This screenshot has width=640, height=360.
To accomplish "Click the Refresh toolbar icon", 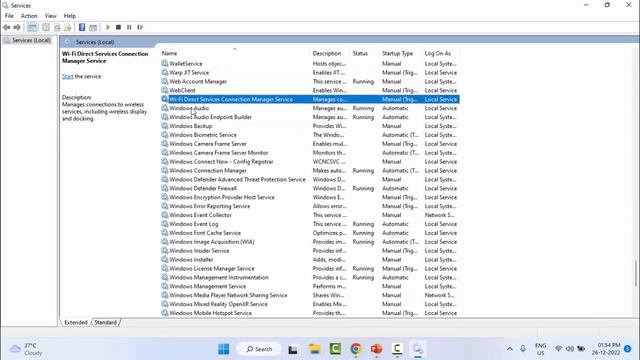I will click(57, 27).
